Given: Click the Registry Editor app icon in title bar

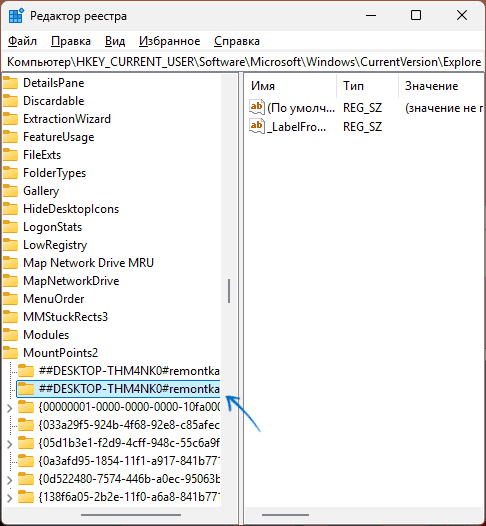Looking at the screenshot, I should (x=16, y=16).
